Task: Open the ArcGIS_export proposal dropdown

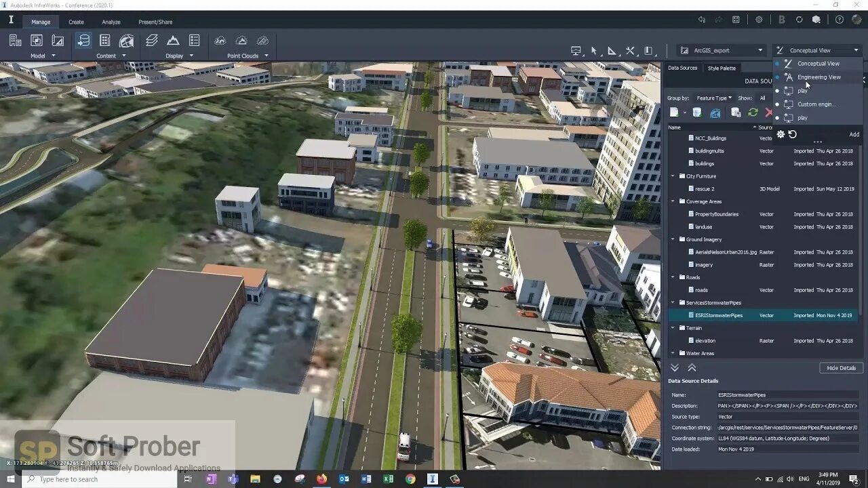Action: pos(722,50)
